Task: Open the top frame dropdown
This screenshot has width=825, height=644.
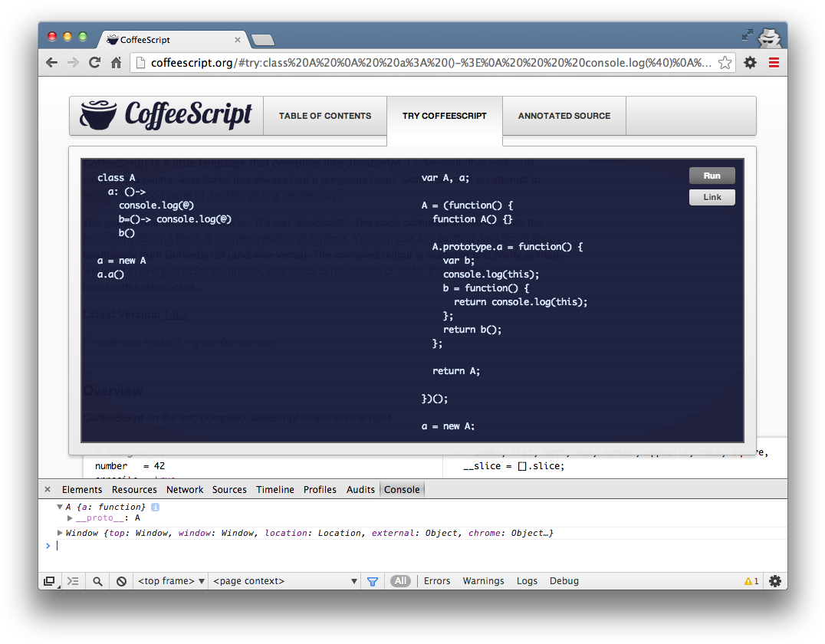Action: click(x=170, y=580)
